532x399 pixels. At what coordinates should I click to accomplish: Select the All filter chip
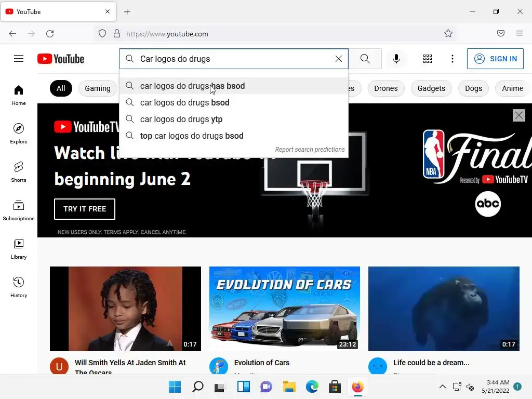click(x=61, y=88)
